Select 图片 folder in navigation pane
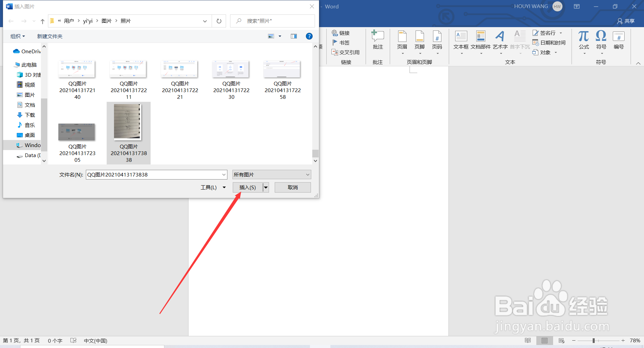Screen dimensions: 644x348 [x=26, y=95]
